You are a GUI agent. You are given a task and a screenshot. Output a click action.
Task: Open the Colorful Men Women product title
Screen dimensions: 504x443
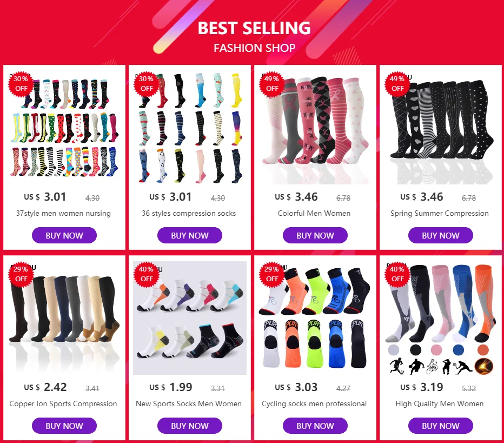coord(314,213)
